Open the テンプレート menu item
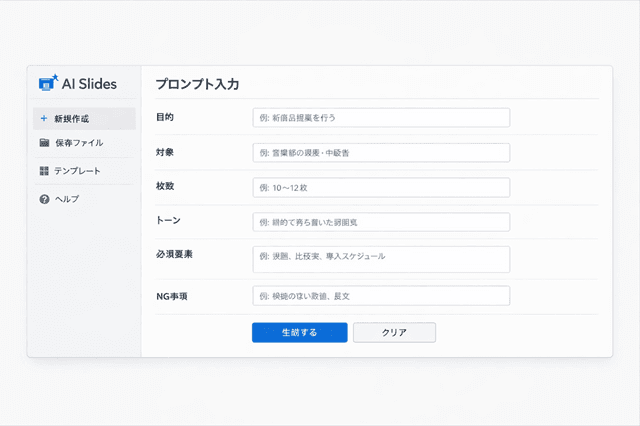 coord(84,171)
